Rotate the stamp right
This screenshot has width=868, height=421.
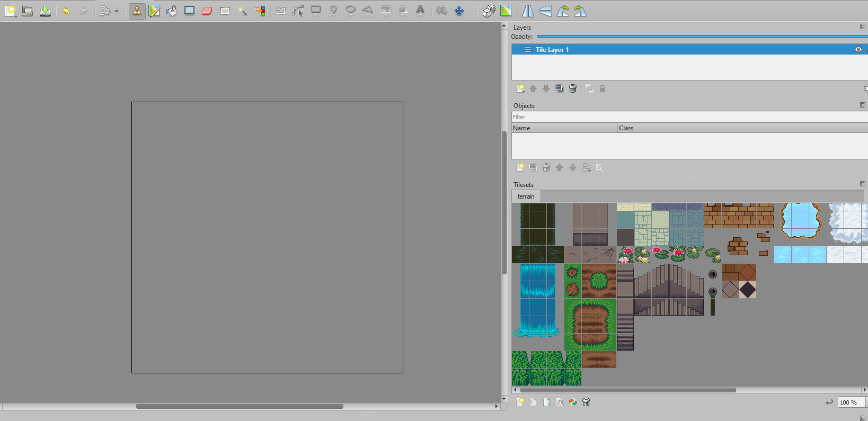click(x=580, y=11)
